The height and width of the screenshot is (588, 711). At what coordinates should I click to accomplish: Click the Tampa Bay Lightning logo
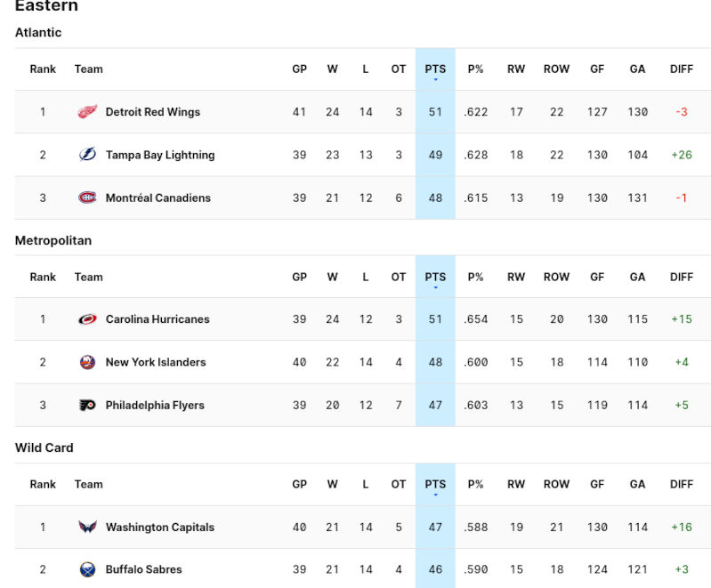coord(86,155)
